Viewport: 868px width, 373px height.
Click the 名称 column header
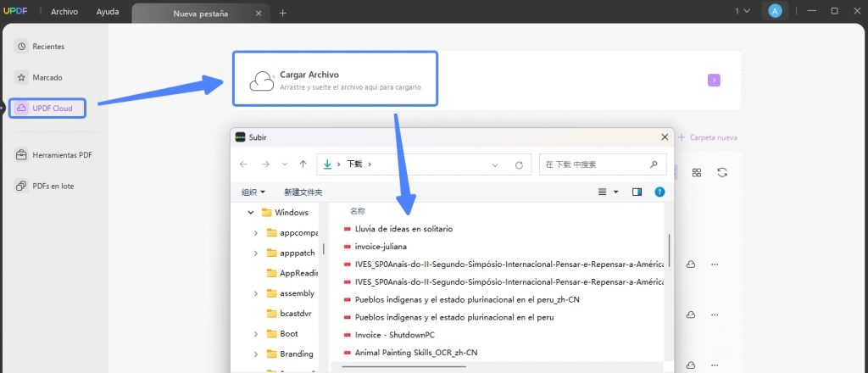[x=358, y=211]
